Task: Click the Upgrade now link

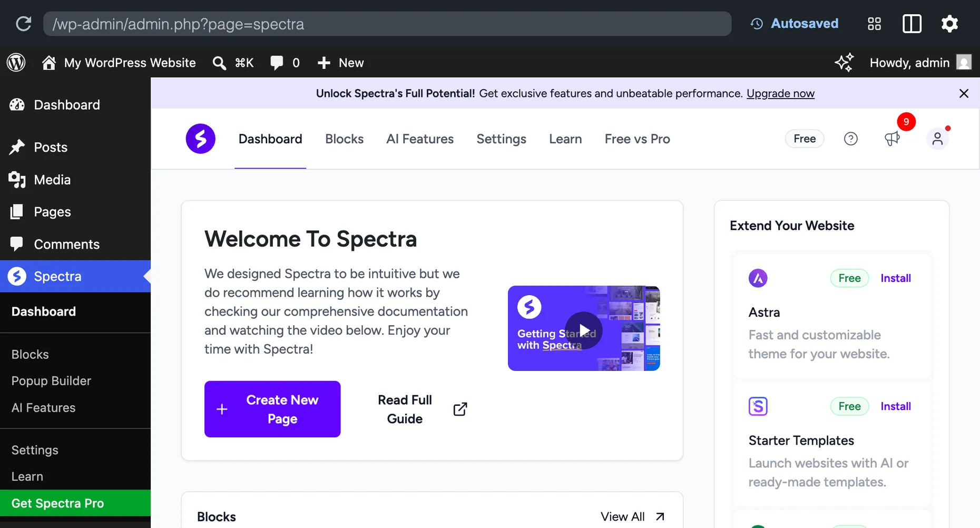Action: (x=780, y=93)
